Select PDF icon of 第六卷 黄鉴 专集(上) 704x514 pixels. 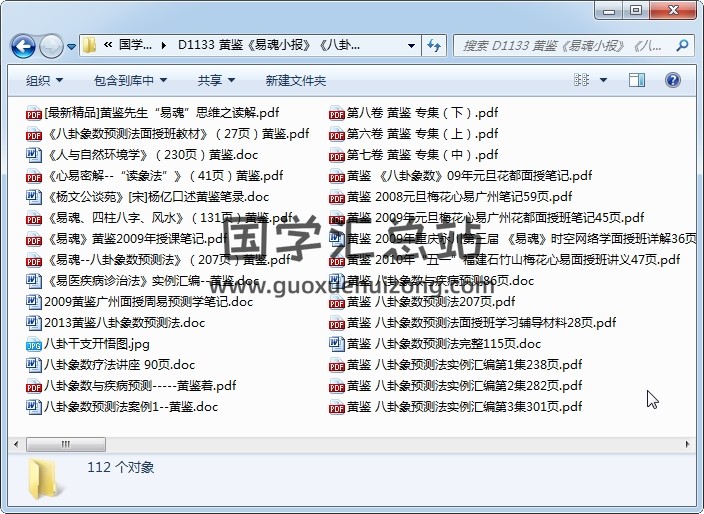(337, 134)
